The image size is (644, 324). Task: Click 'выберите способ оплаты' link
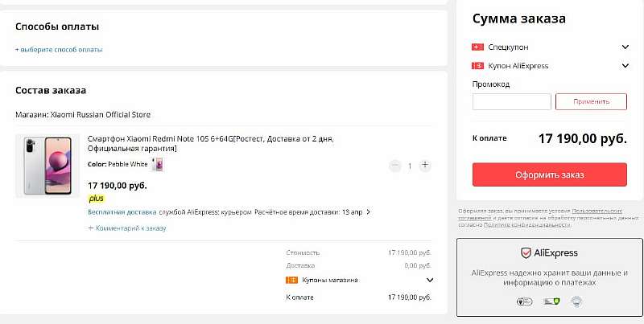(59, 50)
